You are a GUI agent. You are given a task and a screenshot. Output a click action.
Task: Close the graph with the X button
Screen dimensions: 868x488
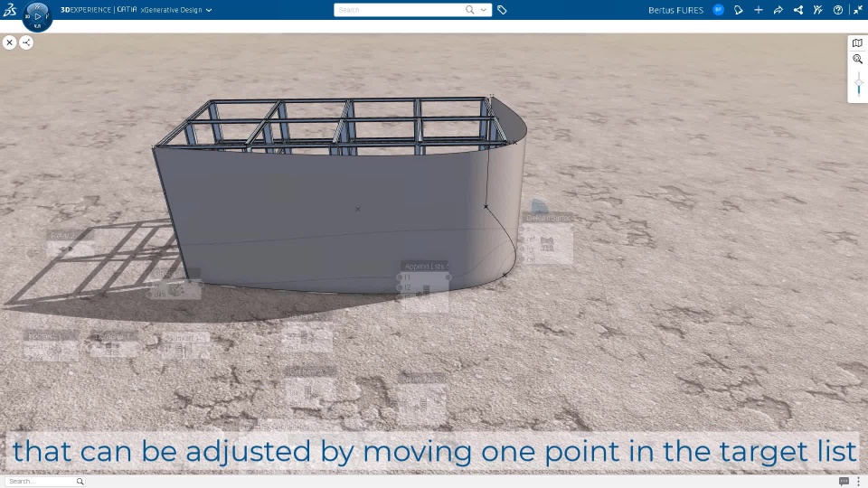[x=9, y=42]
